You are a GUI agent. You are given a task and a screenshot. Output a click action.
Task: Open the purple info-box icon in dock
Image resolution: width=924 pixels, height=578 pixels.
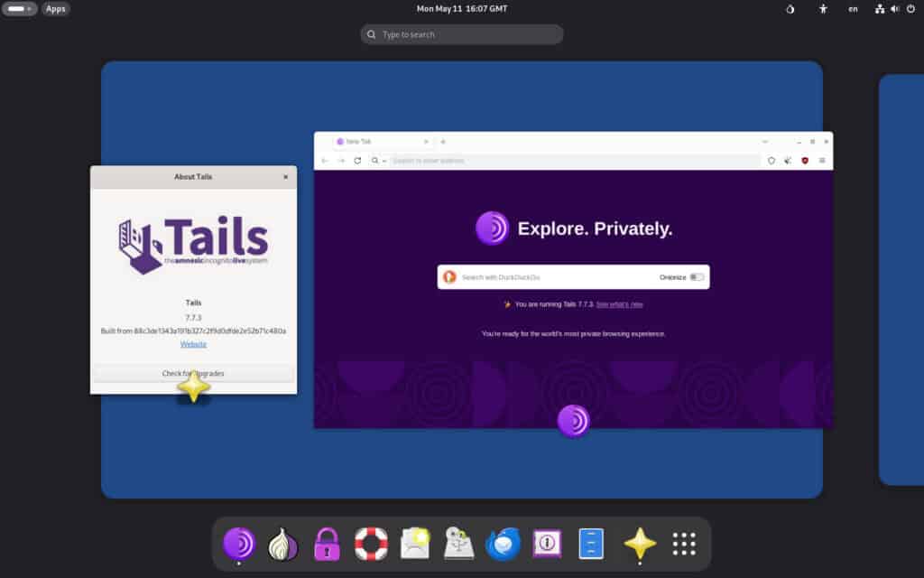pos(547,543)
